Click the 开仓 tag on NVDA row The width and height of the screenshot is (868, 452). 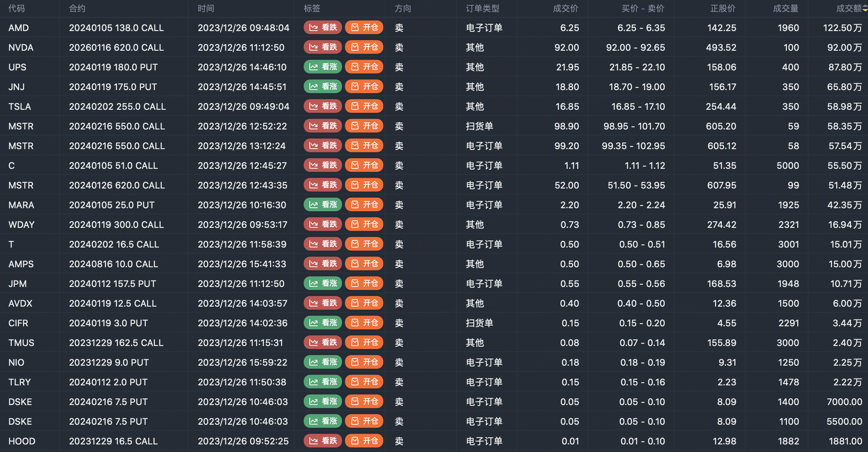tap(364, 47)
